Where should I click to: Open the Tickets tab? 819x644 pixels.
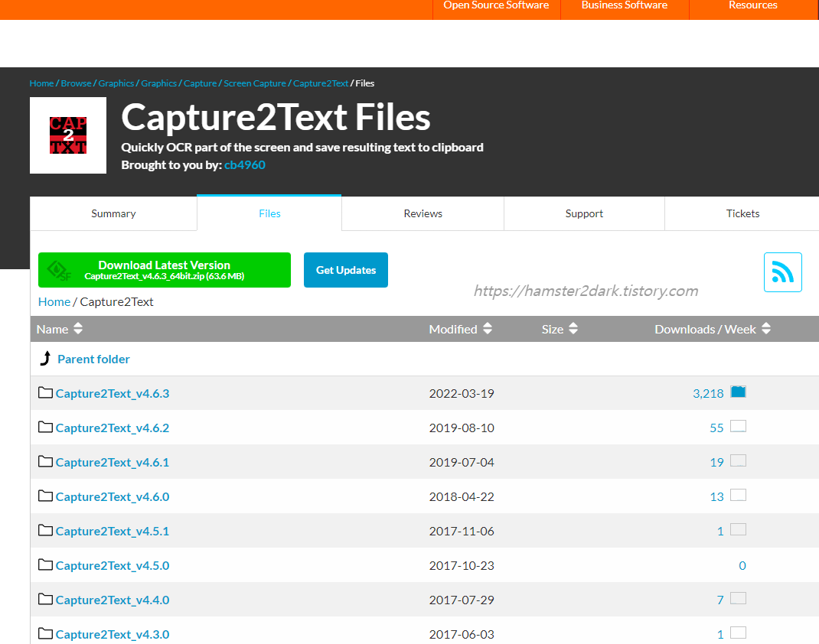coord(742,213)
